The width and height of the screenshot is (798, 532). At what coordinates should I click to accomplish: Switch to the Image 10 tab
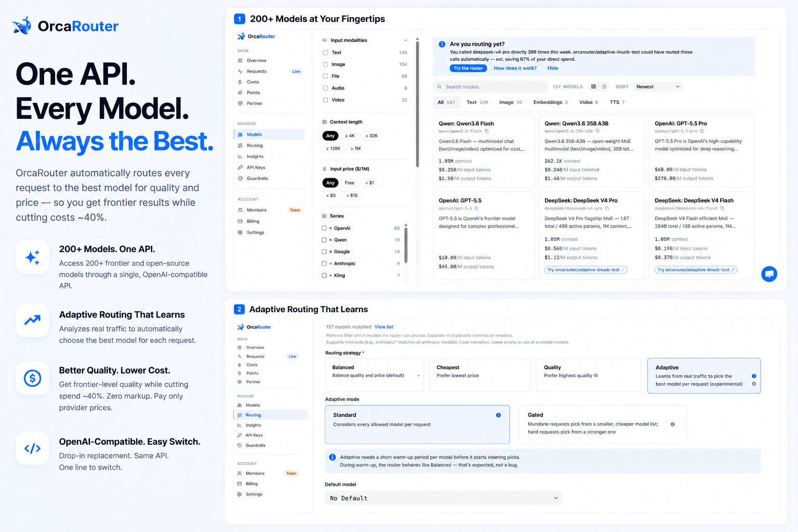510,102
